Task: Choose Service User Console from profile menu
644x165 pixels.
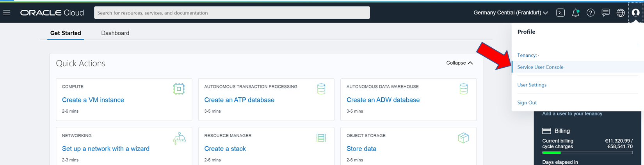Action: pos(540,67)
